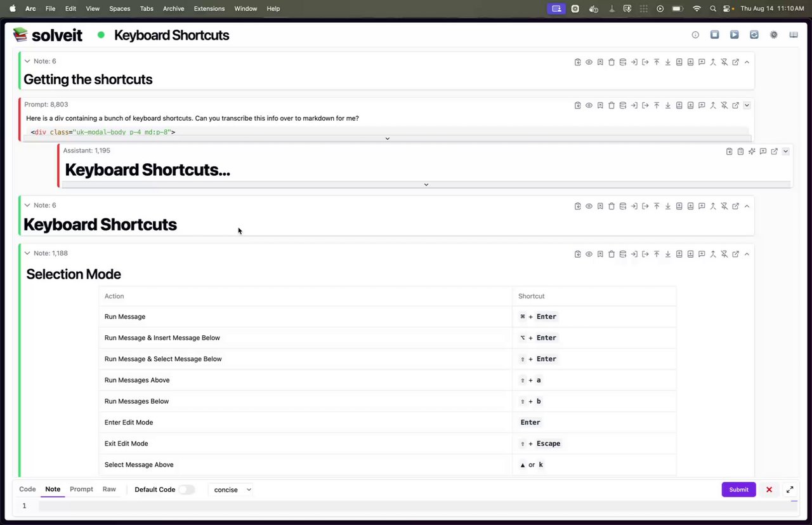Switch to the Prompt tab
This screenshot has width=812, height=525.
[x=81, y=489]
